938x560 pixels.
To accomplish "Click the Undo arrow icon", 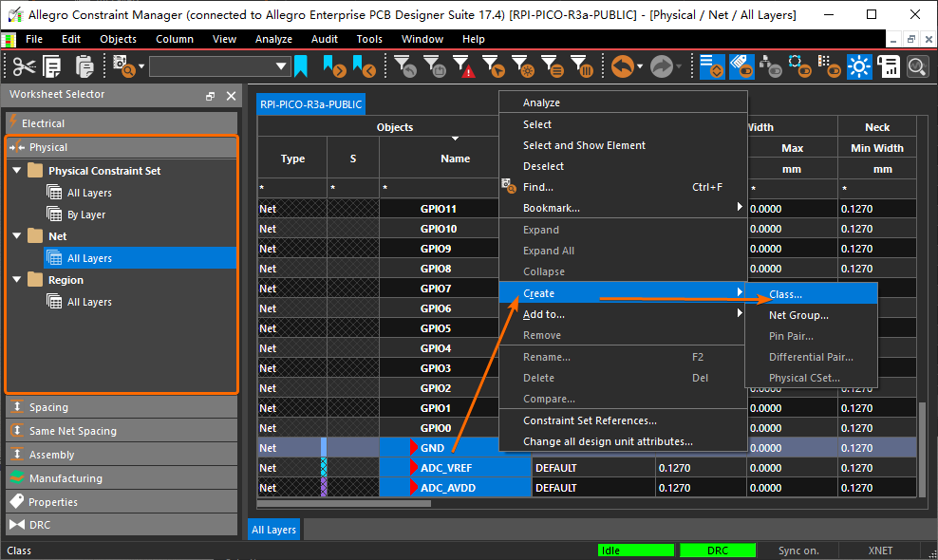I will point(622,66).
